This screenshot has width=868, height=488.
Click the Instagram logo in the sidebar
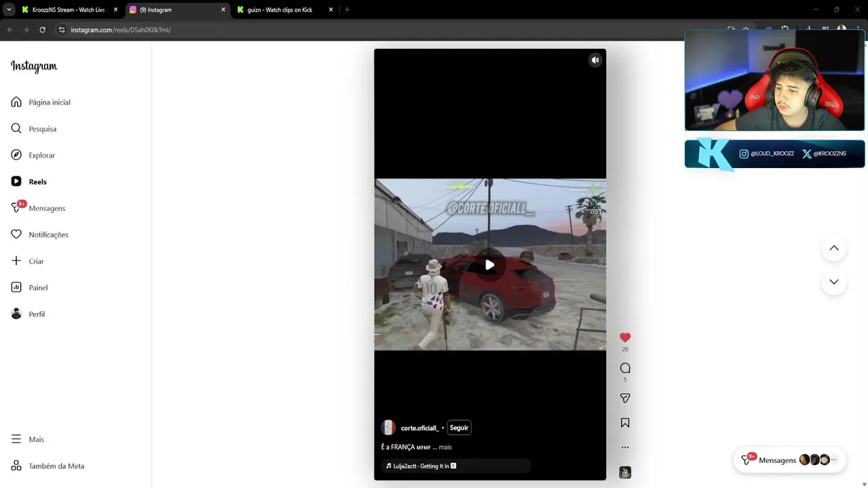(34, 66)
